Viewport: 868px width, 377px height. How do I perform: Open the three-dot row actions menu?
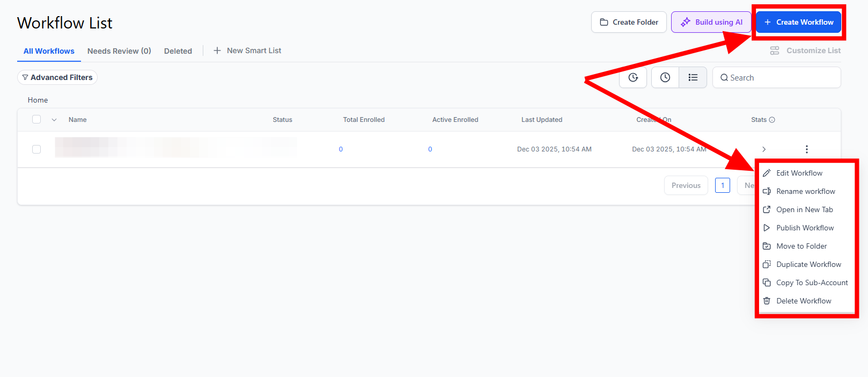[806, 149]
